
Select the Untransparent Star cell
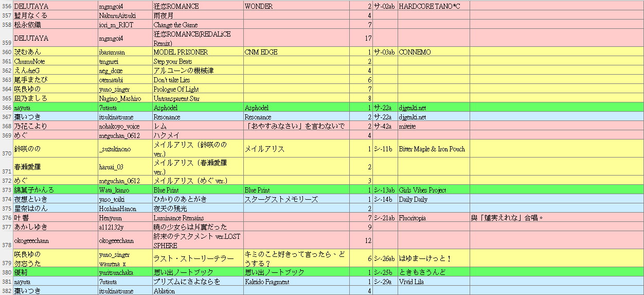click(198, 98)
